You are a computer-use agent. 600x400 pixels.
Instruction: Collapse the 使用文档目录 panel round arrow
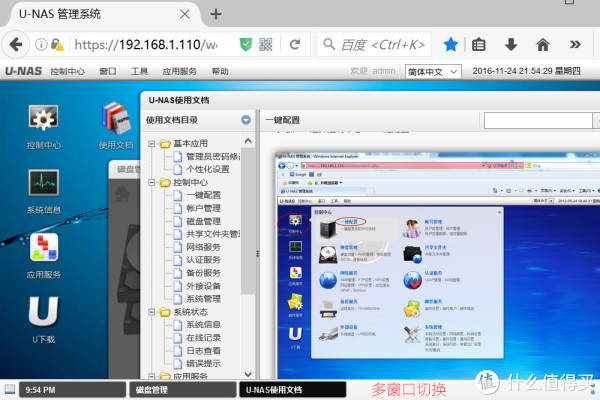(246, 120)
